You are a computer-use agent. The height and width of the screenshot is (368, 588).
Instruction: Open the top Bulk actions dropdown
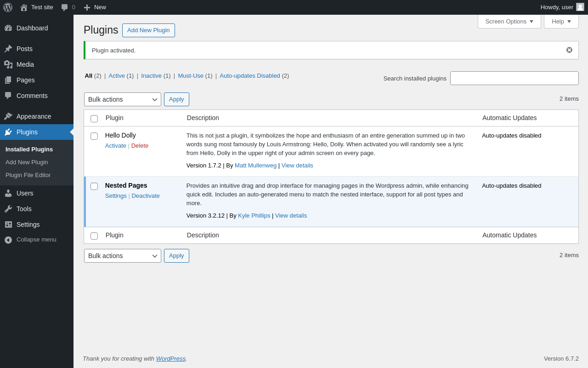[123, 99]
